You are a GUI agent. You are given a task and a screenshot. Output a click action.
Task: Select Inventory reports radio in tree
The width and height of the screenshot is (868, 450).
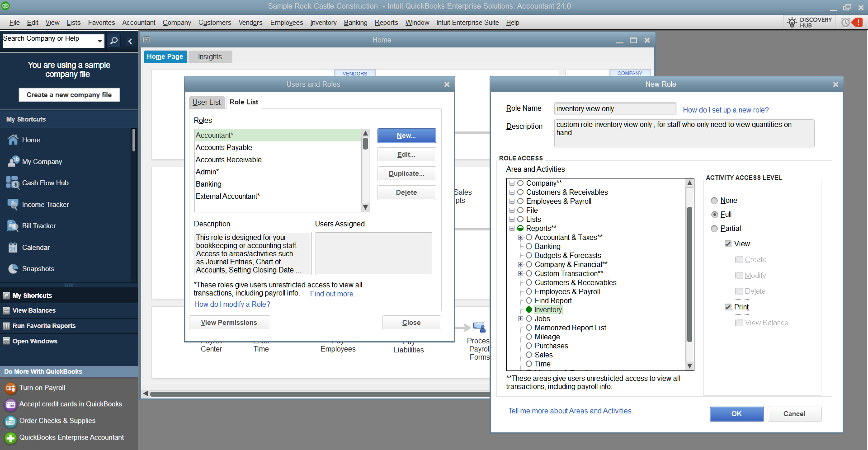[529, 310]
